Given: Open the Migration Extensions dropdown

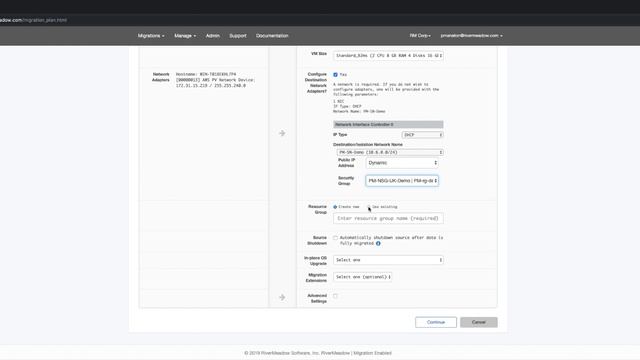Looking at the screenshot, I should click(362, 277).
